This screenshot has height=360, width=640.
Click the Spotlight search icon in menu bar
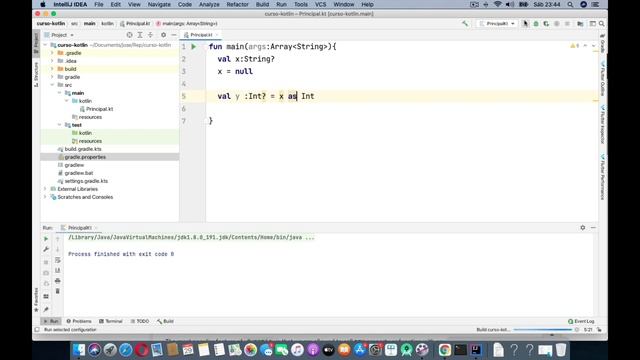point(570,4)
